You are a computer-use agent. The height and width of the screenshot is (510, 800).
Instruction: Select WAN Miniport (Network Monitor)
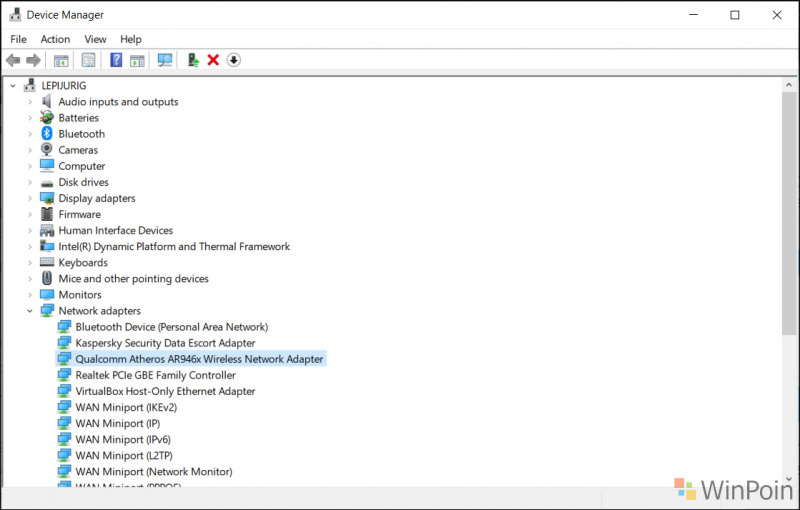pos(154,471)
